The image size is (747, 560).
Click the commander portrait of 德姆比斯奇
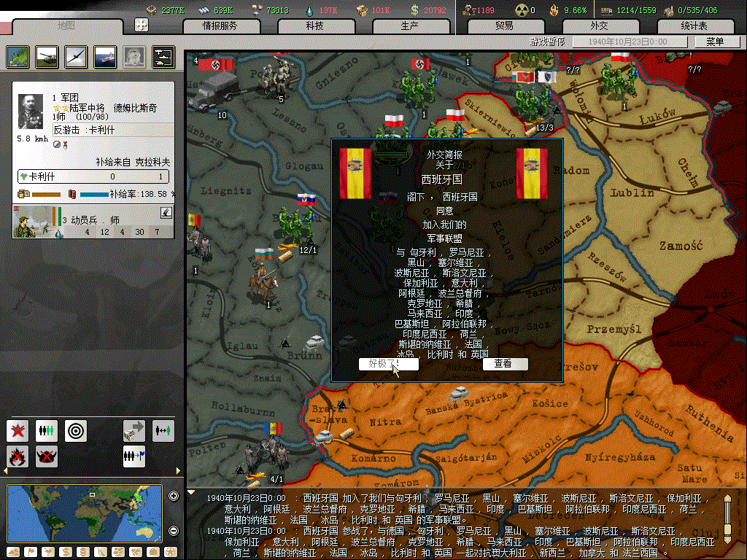pyautogui.click(x=31, y=112)
